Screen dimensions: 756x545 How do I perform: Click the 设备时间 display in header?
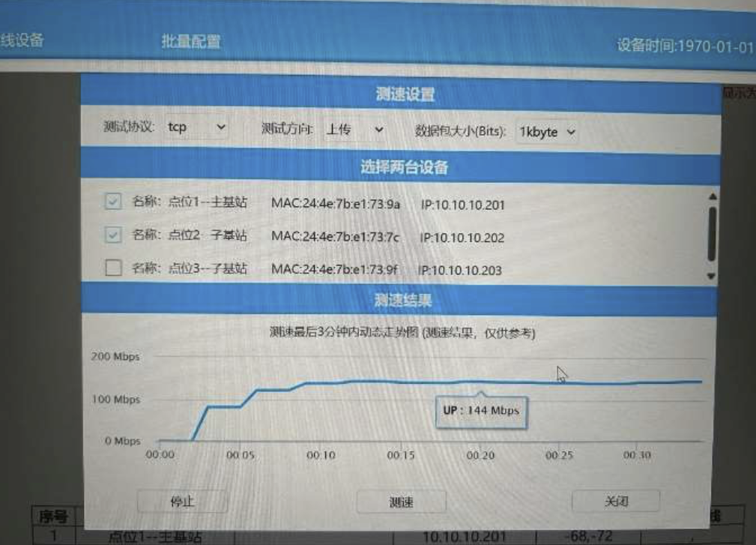coord(685,46)
